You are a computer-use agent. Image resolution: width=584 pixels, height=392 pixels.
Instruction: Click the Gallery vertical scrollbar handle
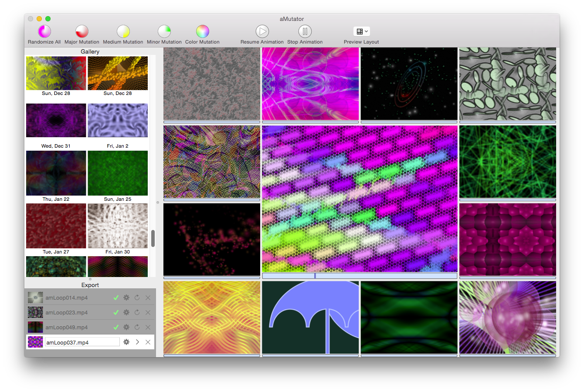(153, 238)
